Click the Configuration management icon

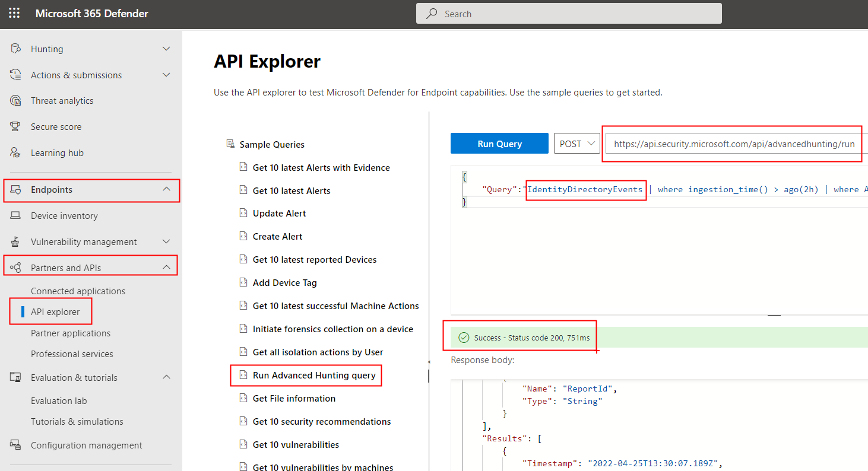point(16,445)
